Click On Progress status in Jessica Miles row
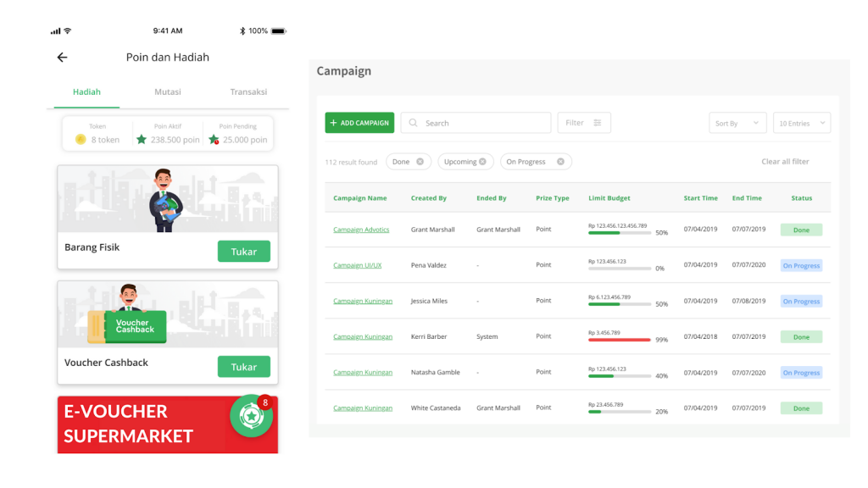Viewport: 868px width, 488px height. 802,301
